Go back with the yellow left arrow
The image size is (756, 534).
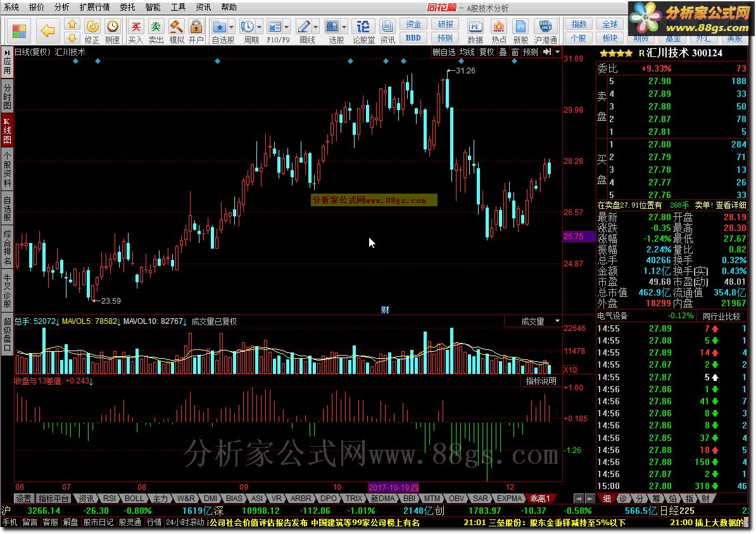pyautogui.click(x=47, y=32)
